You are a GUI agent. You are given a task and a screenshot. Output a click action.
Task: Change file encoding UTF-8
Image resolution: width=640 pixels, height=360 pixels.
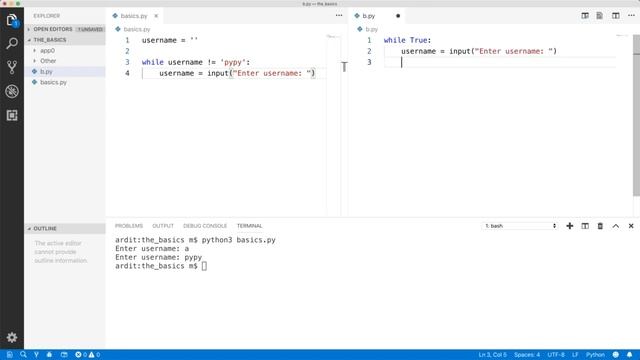(x=556, y=355)
